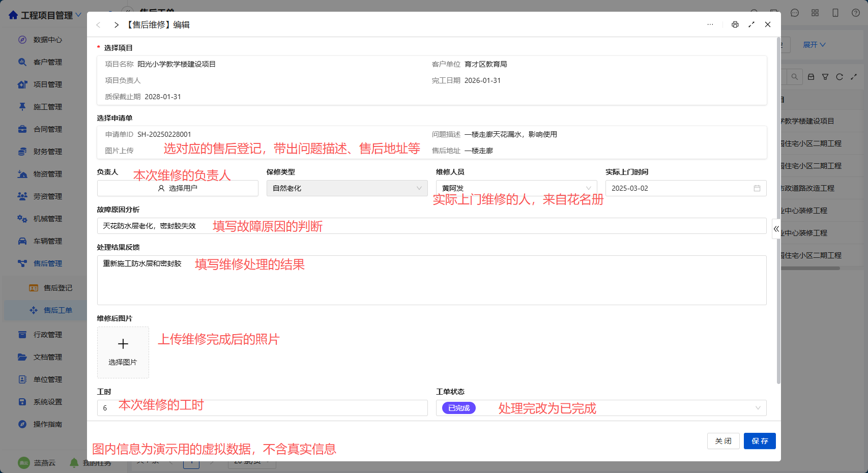Click the 关闭 button
This screenshot has height=473, width=868.
click(x=723, y=441)
